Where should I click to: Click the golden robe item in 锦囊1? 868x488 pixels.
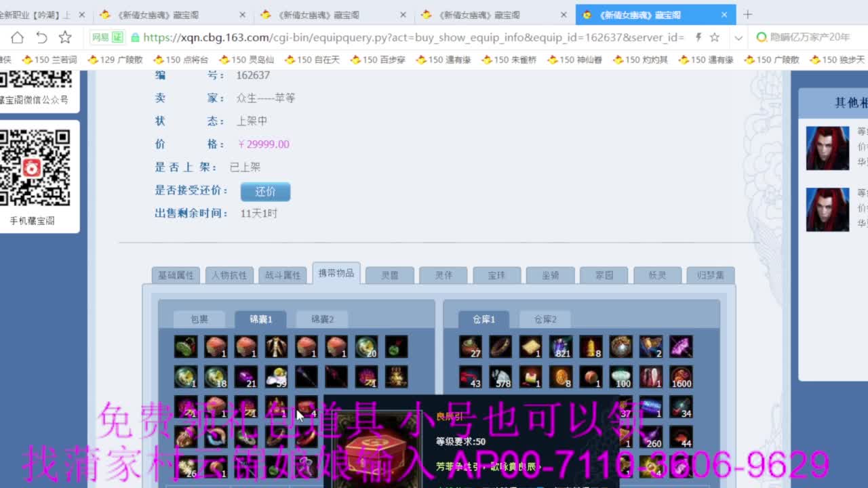pyautogui.click(x=276, y=346)
